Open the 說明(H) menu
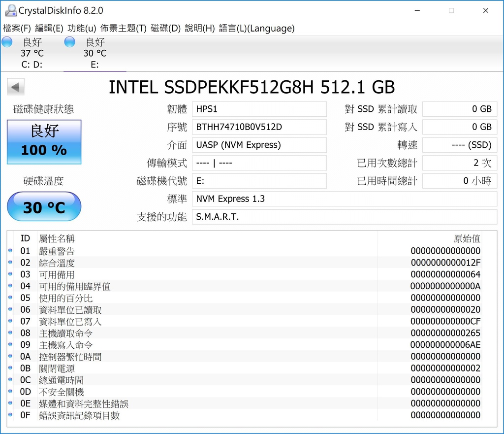The width and height of the screenshot is (504, 434). [200, 28]
